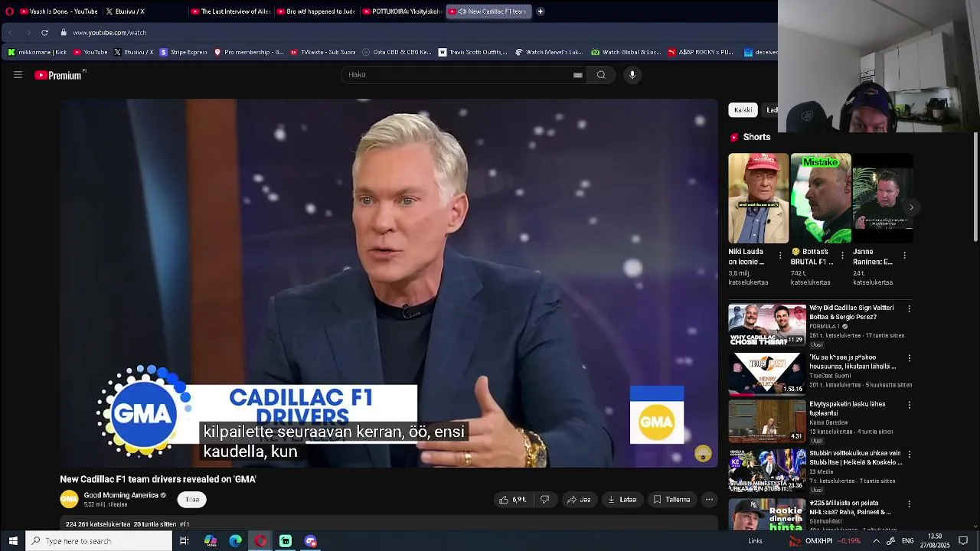Dislike the video with thumbs-down button
This screenshot has height=551, width=980.
(x=545, y=500)
